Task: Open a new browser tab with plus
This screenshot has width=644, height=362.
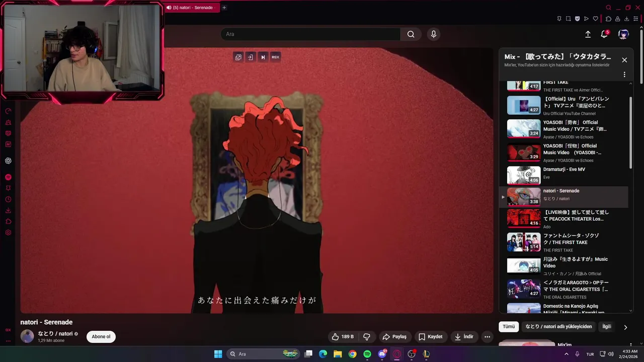Action: tap(224, 8)
